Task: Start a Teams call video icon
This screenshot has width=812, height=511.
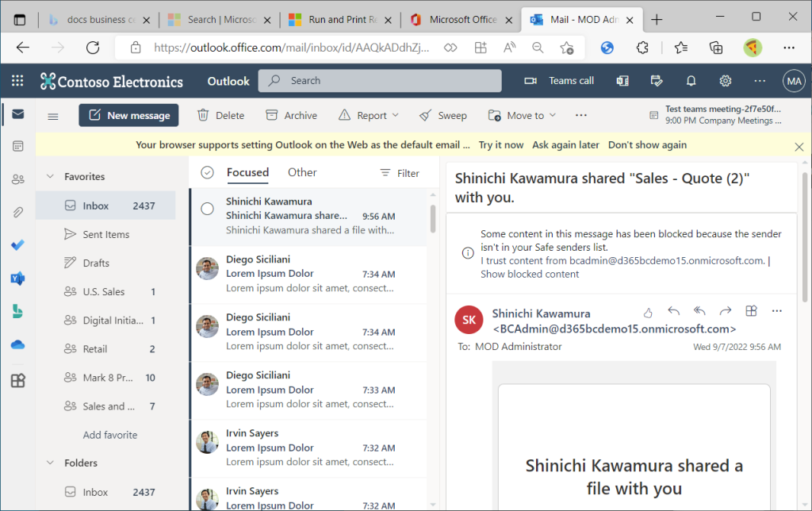Action: pyautogui.click(x=530, y=81)
